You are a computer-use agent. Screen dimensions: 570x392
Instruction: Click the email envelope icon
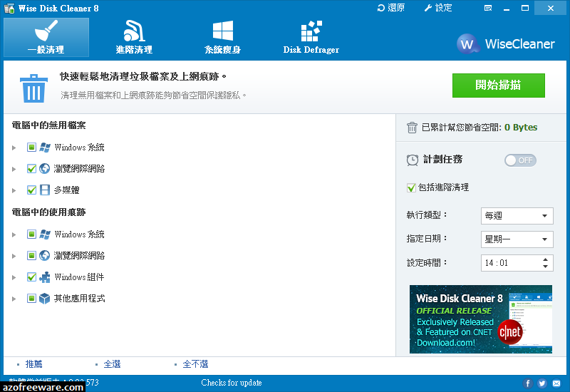pos(556,383)
